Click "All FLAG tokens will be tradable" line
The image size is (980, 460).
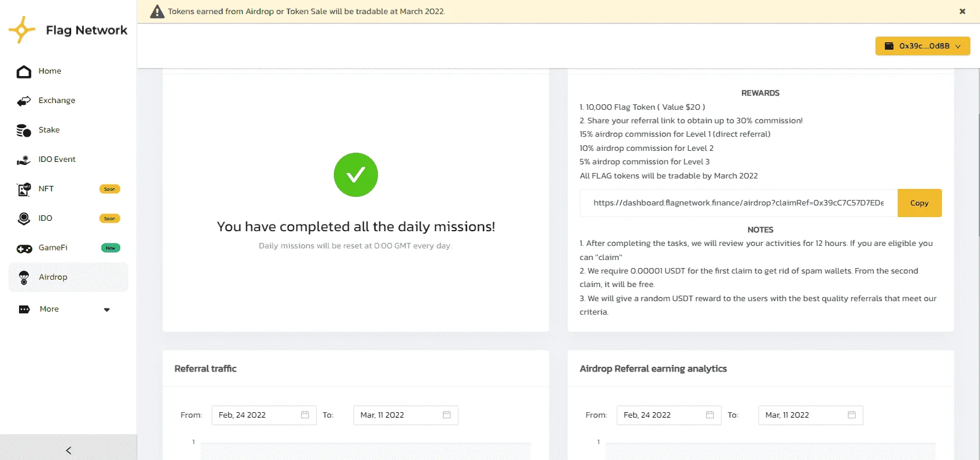[x=669, y=176]
